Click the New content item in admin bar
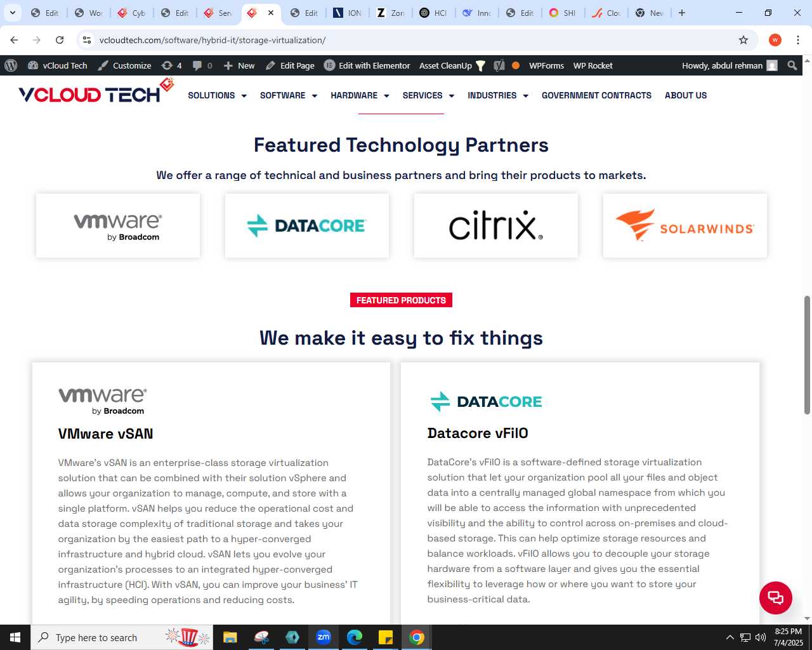 click(x=239, y=65)
